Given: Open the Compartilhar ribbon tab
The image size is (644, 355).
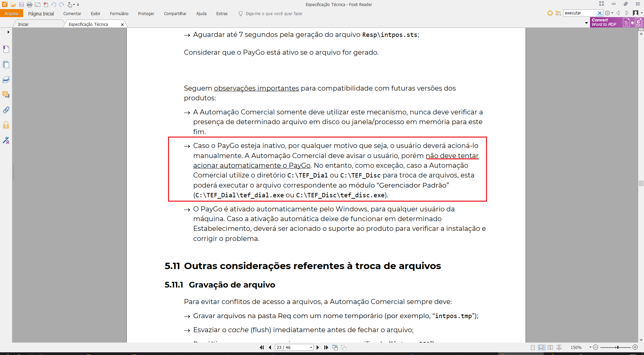Looking at the screenshot, I should tap(175, 13).
